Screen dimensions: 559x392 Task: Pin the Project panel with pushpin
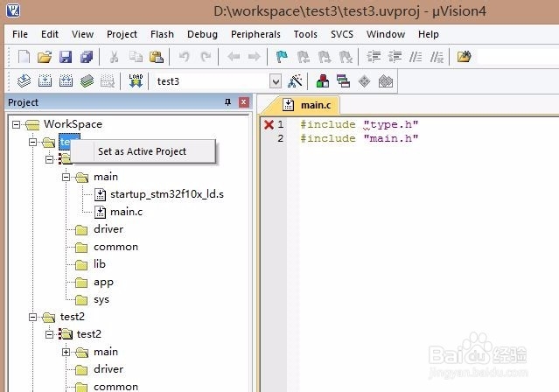[x=227, y=102]
